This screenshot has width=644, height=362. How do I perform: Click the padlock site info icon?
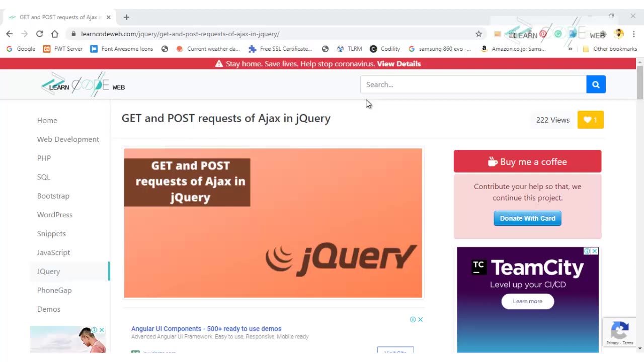click(x=73, y=34)
